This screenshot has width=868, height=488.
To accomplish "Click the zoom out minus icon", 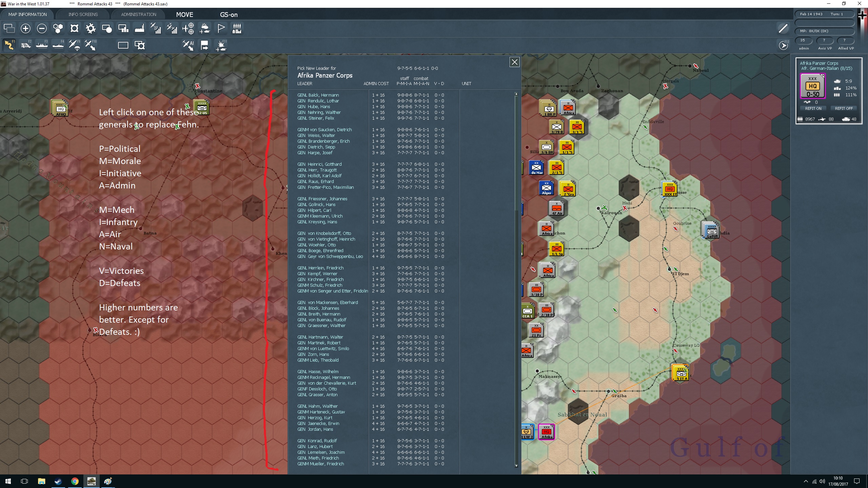I will (42, 28).
